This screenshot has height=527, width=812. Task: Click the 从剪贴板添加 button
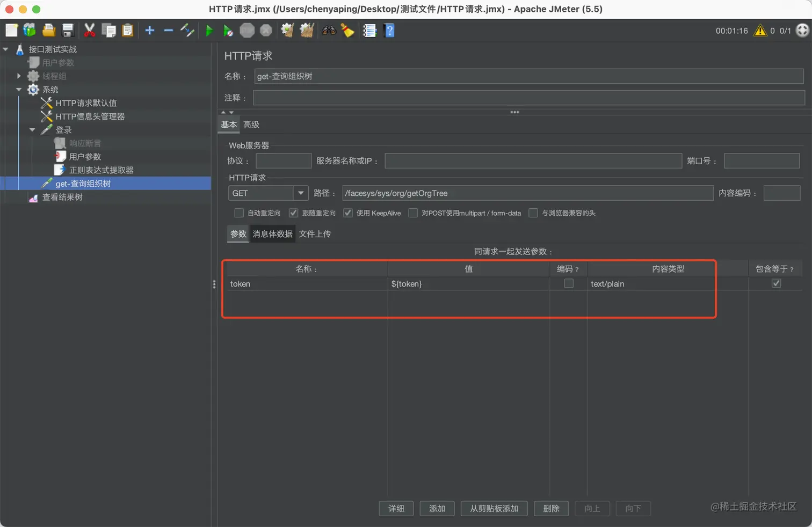[494, 508]
